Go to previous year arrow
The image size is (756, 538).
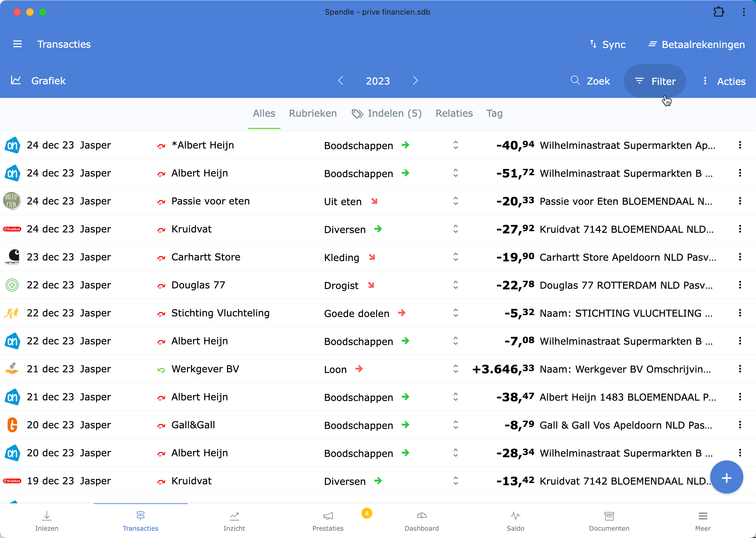(340, 80)
